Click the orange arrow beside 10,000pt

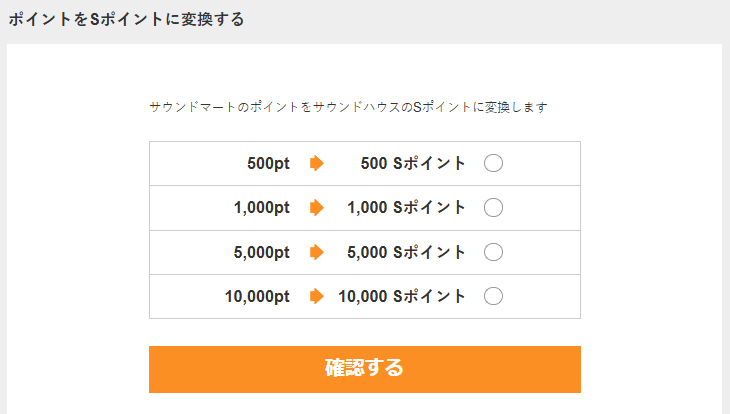(317, 296)
